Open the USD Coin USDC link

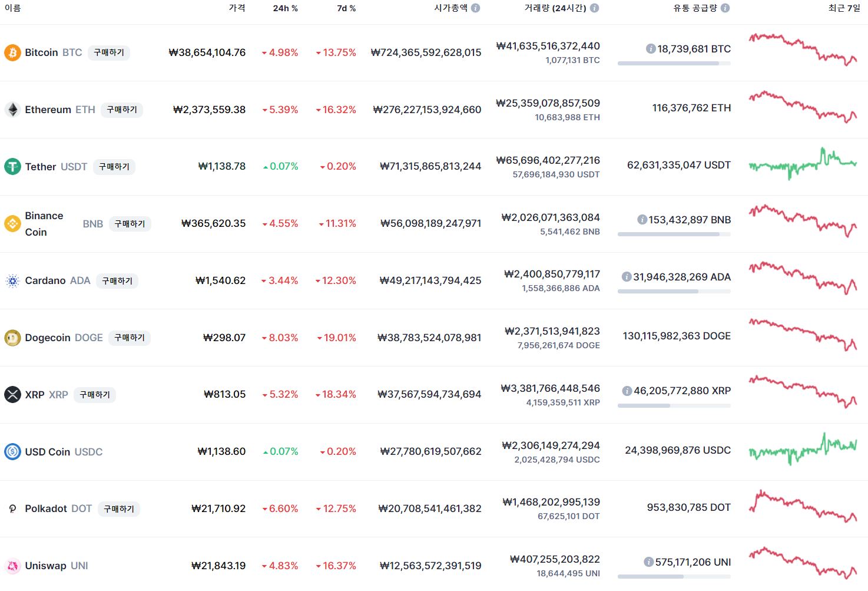(x=64, y=452)
